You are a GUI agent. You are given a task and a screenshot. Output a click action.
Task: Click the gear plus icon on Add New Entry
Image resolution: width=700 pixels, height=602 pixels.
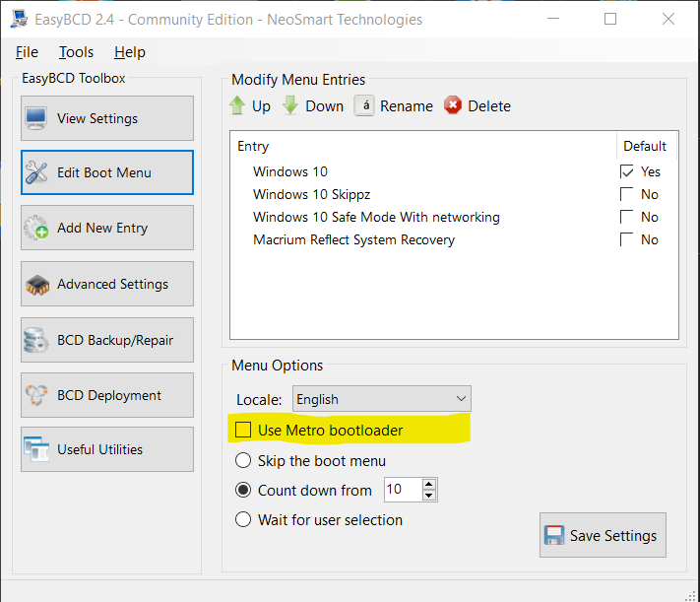pyautogui.click(x=36, y=228)
